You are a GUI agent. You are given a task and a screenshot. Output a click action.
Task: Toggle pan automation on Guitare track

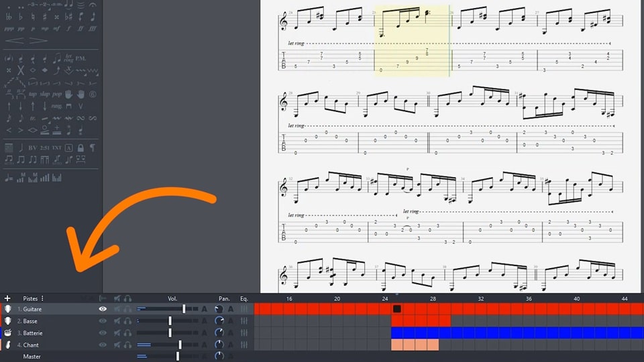(230, 309)
